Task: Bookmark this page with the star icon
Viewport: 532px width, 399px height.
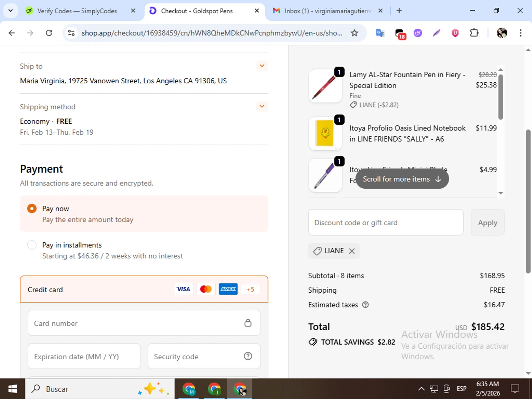Action: pos(354,33)
